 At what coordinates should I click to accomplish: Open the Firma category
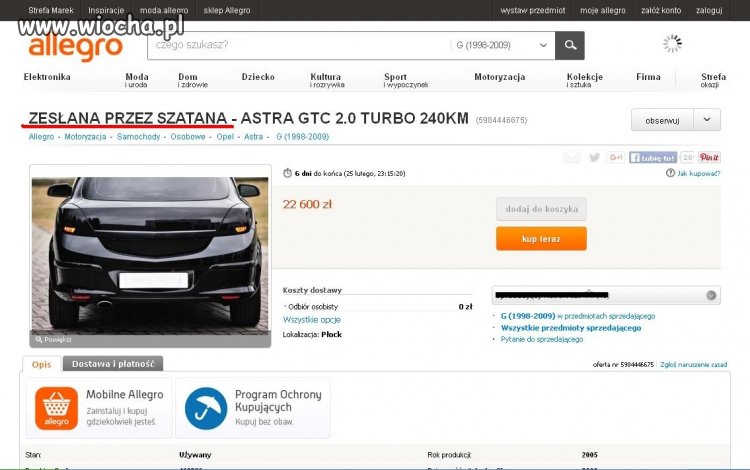point(648,77)
